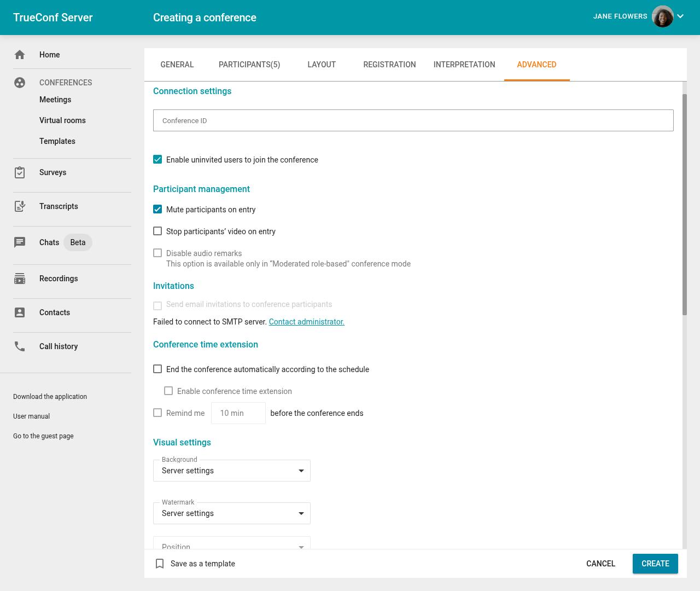The image size is (700, 591).
Task: Uncheck Mute participants on entry
Action: pyautogui.click(x=157, y=210)
